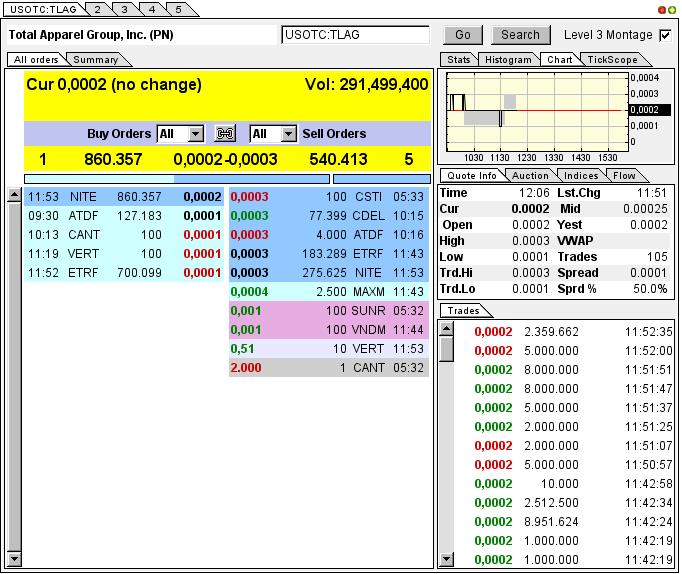Open the Histogram tab
Image resolution: width=682 pixels, height=574 pixels.
(x=508, y=60)
